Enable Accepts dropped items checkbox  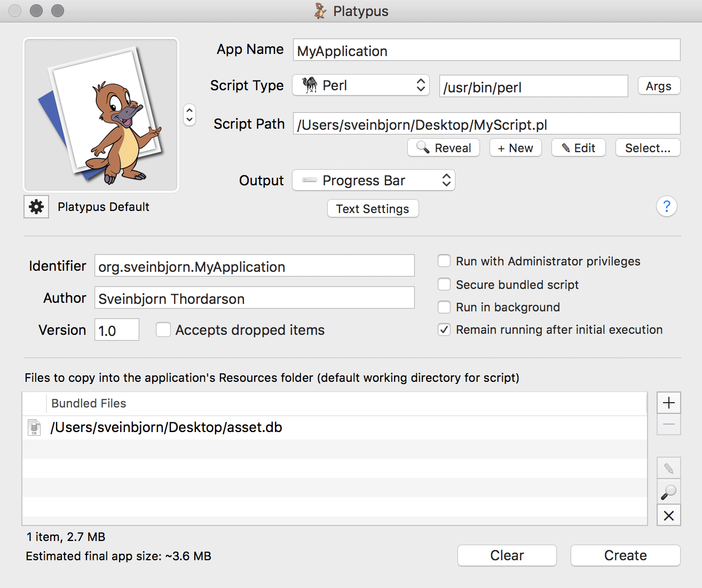click(163, 330)
